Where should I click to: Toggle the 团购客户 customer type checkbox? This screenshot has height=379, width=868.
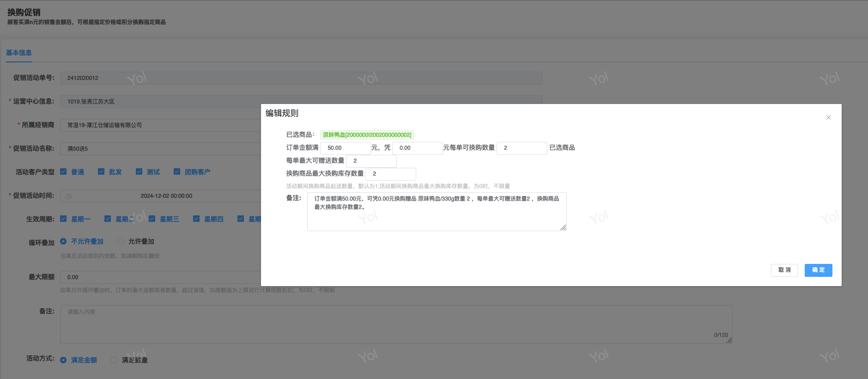[x=177, y=171]
